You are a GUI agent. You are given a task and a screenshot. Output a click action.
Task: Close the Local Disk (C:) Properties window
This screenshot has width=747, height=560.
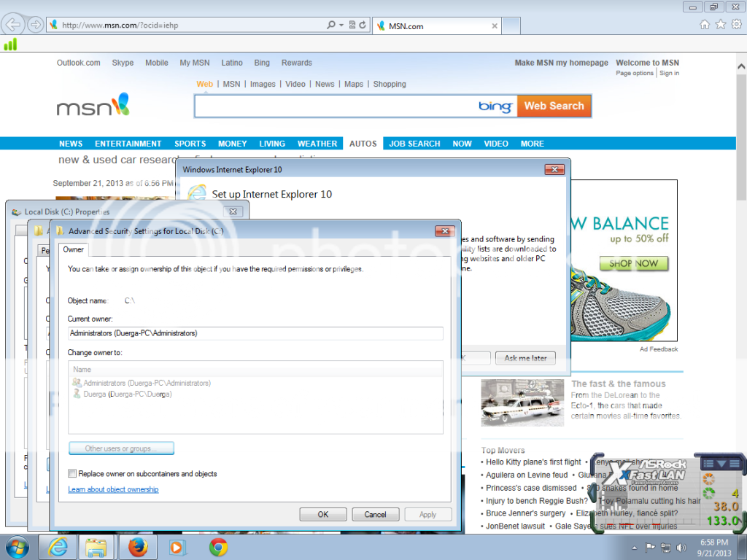(x=233, y=211)
